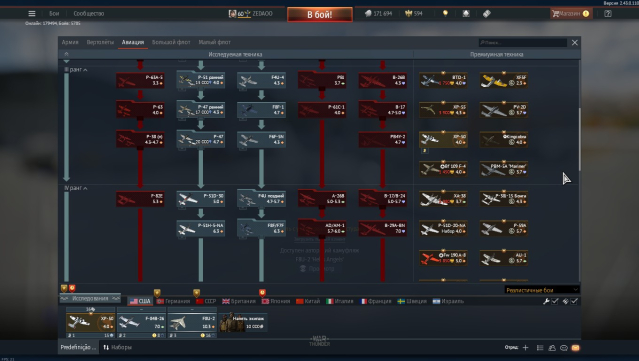Toggle the wrench repair checkbox

pos(555,301)
